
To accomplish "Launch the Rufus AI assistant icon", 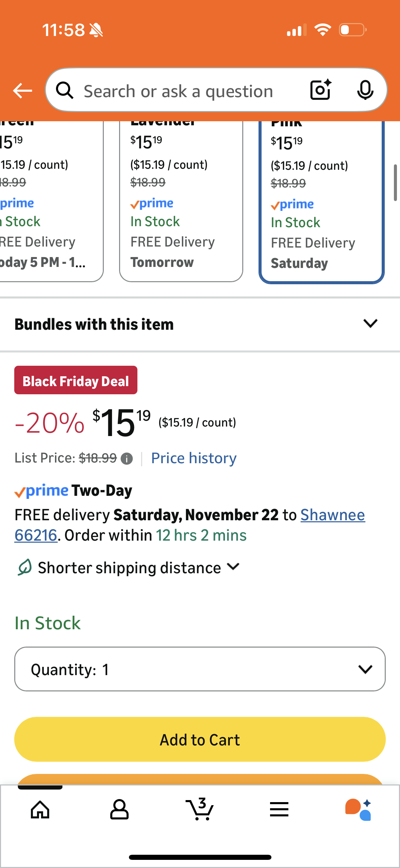I will pos(358,810).
